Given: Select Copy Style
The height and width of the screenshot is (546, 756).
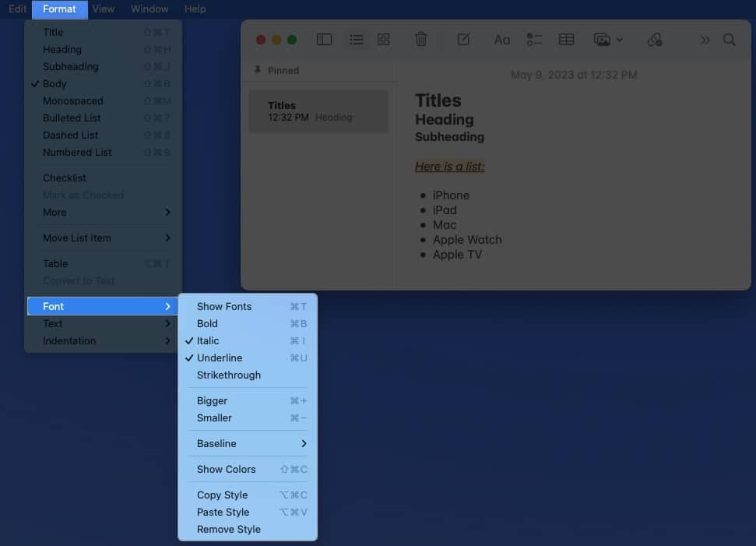Looking at the screenshot, I should pyautogui.click(x=248, y=495).
